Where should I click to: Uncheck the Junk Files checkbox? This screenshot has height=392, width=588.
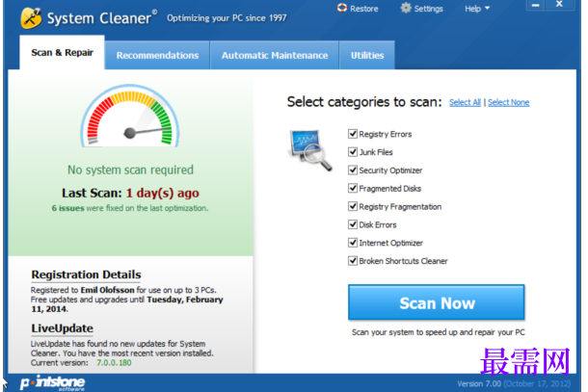click(353, 152)
